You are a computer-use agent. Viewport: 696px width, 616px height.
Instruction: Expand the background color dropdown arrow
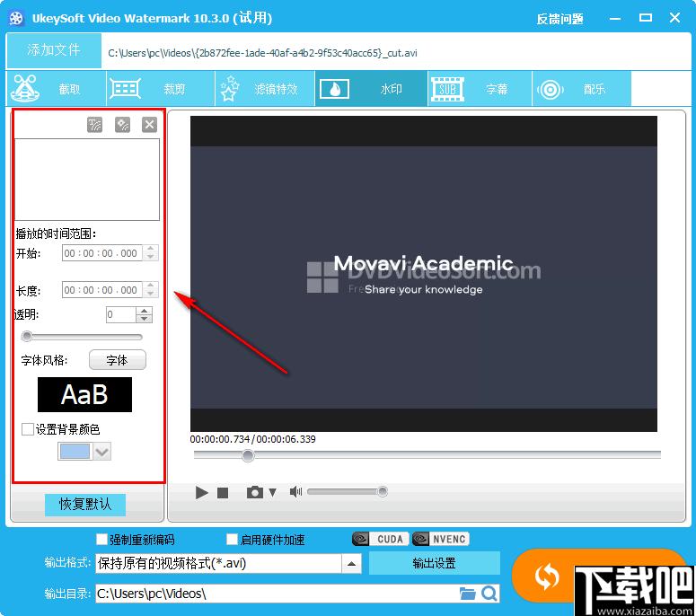[x=102, y=452]
